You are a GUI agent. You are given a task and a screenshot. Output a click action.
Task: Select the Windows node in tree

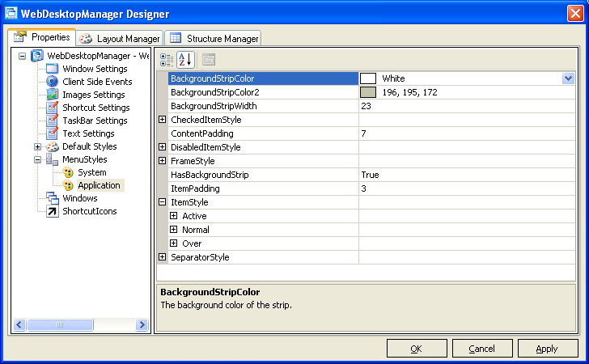(x=79, y=198)
